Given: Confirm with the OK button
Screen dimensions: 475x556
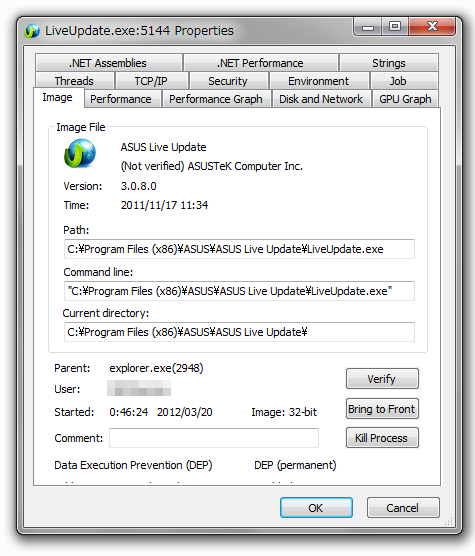Looking at the screenshot, I should (x=316, y=508).
